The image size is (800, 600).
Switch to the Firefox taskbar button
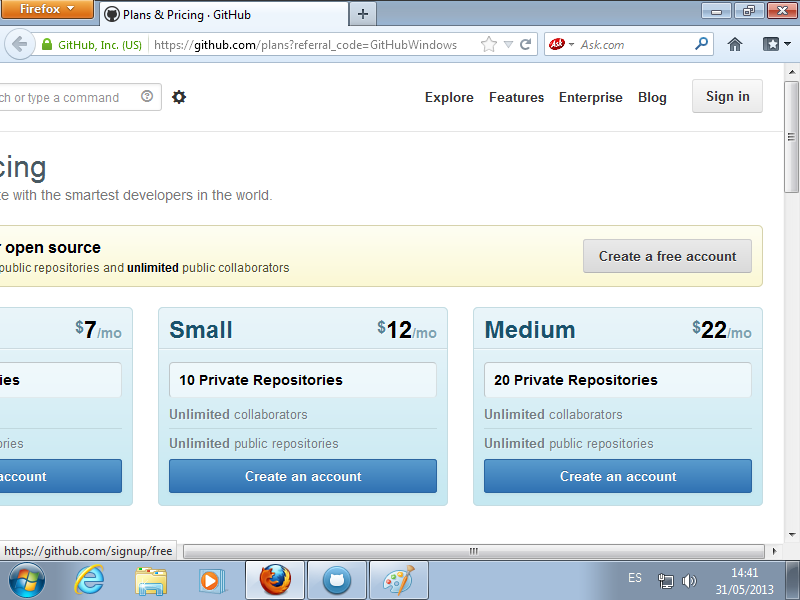[x=275, y=580]
